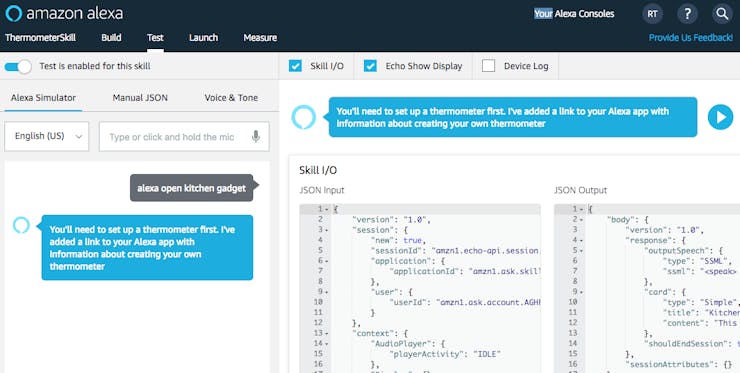740x373 pixels.
Task: Open the Measure tab
Action: tap(260, 38)
